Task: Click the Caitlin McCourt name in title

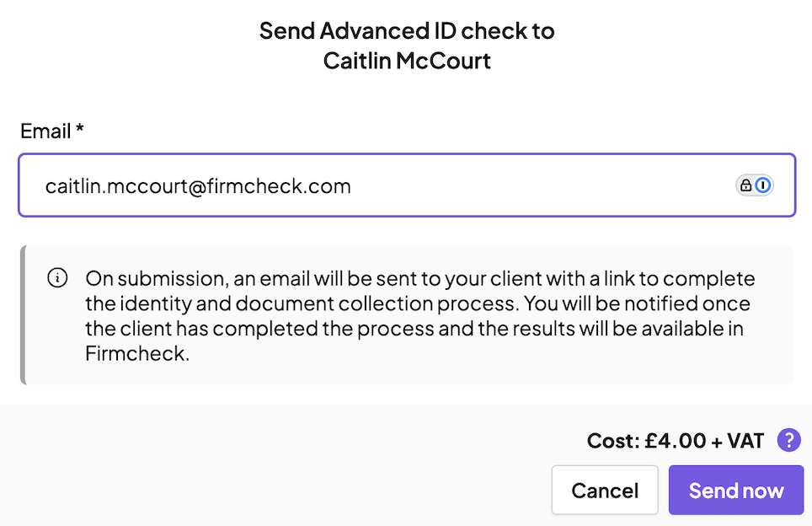Action: (407, 62)
